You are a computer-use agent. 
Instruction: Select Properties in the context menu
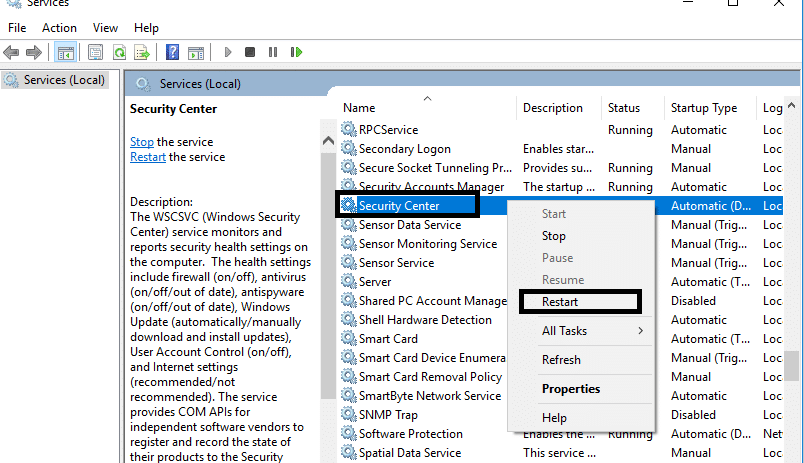pyautogui.click(x=570, y=389)
